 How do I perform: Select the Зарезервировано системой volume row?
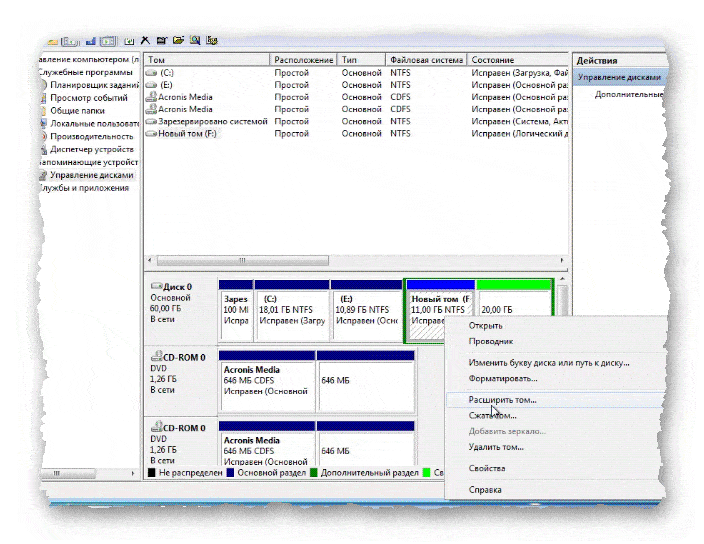click(356, 121)
